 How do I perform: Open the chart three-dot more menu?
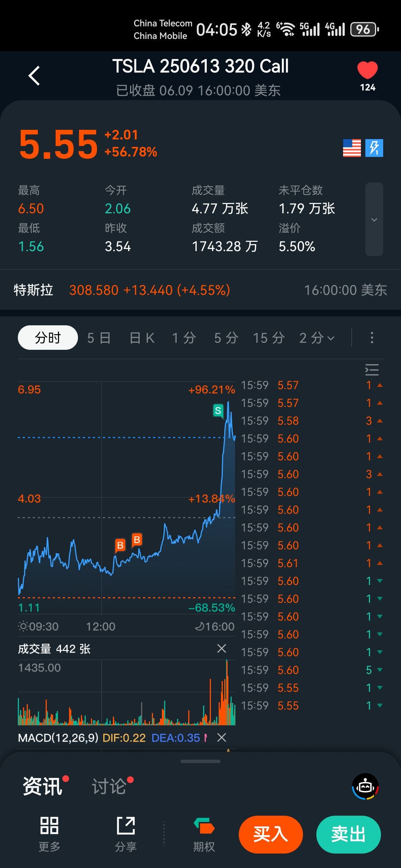tap(372, 338)
